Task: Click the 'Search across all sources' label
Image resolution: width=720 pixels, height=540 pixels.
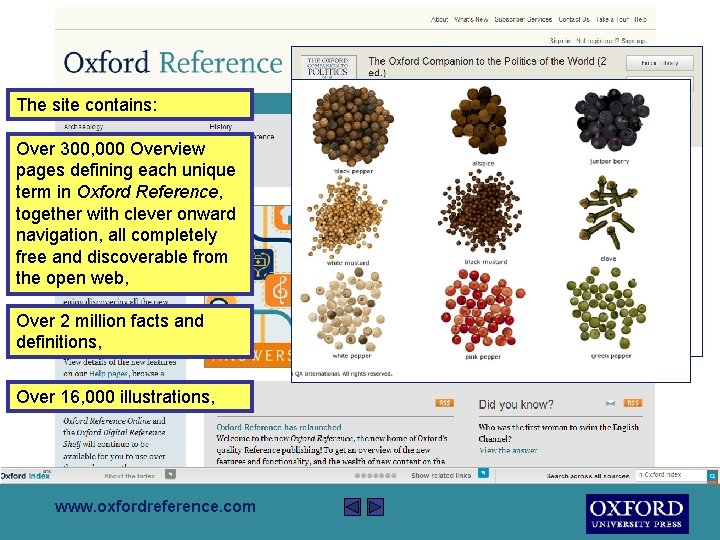Action: coord(588,476)
